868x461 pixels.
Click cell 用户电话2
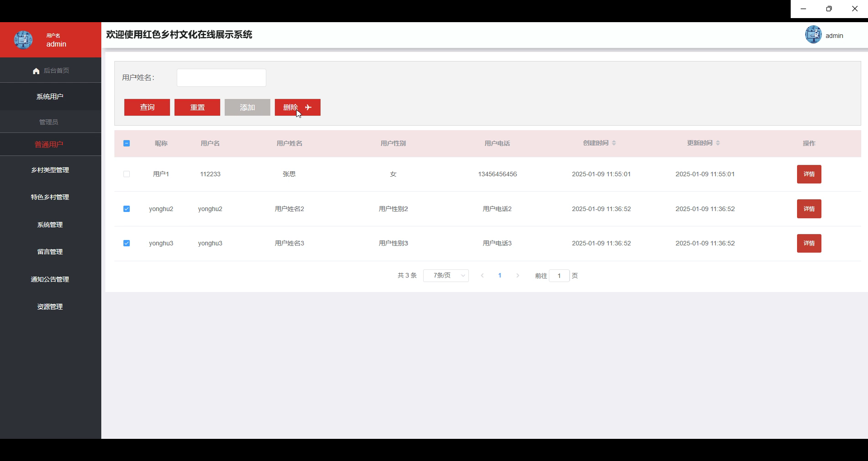(497, 209)
